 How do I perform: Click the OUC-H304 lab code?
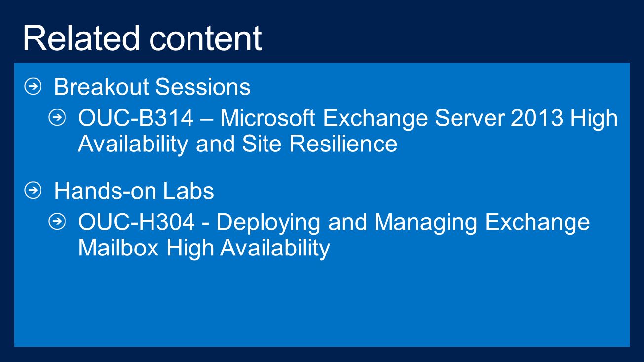pyautogui.click(x=137, y=222)
